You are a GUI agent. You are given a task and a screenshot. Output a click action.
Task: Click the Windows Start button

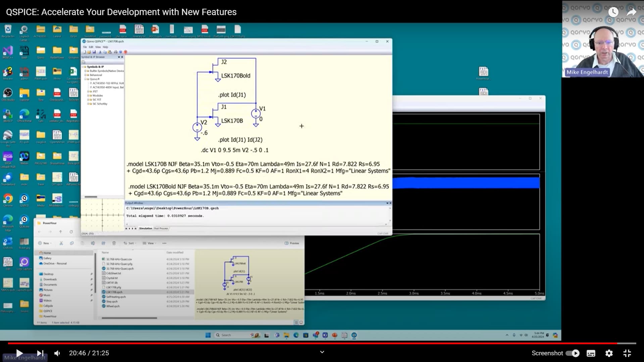(208, 335)
